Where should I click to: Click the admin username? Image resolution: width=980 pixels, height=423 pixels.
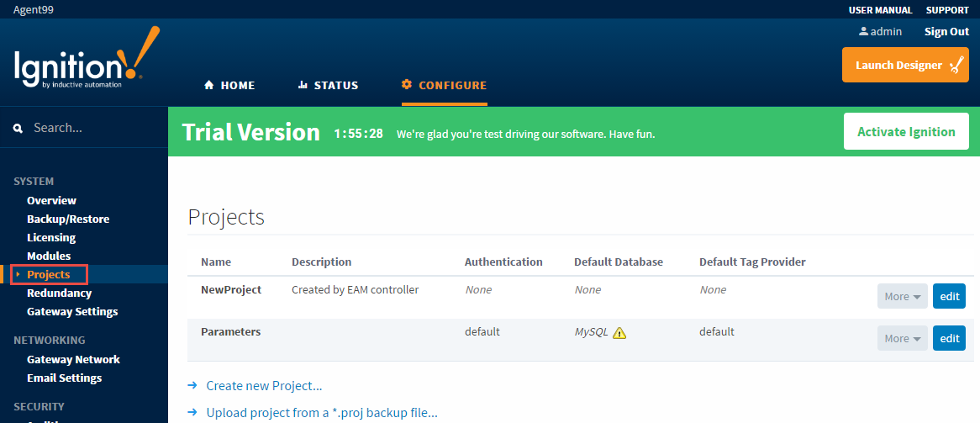point(886,31)
